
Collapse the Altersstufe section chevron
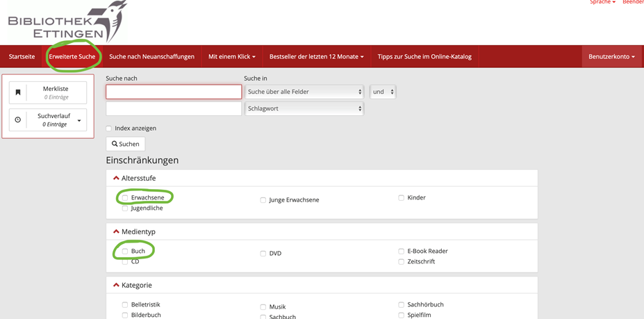116,179
